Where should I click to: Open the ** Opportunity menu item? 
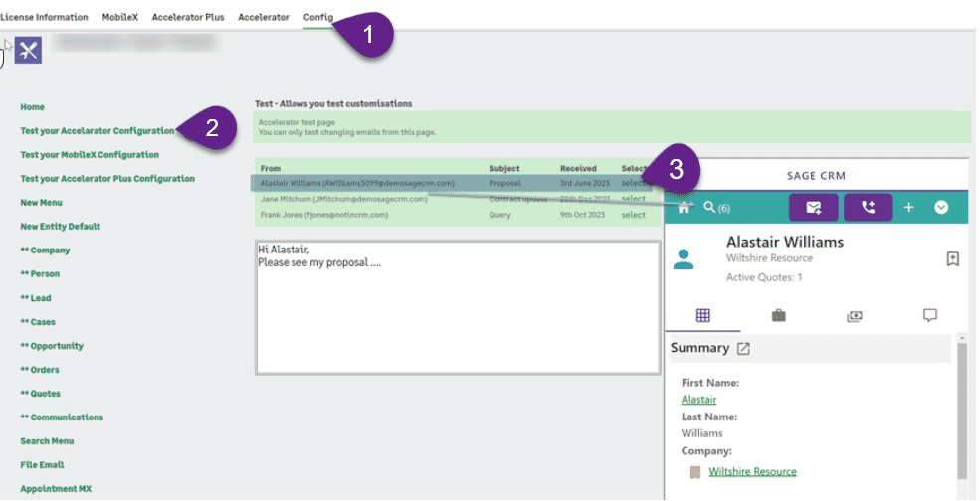[x=52, y=346]
